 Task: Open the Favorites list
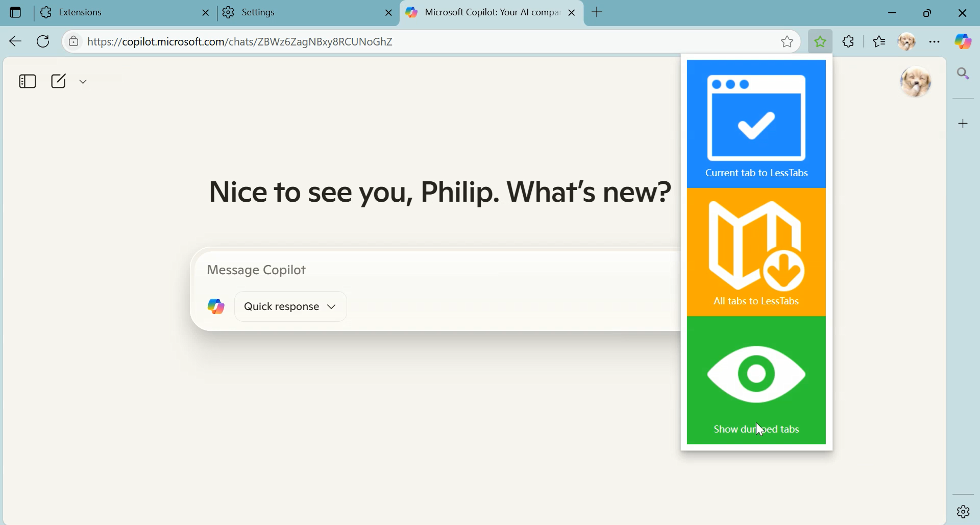click(x=879, y=42)
